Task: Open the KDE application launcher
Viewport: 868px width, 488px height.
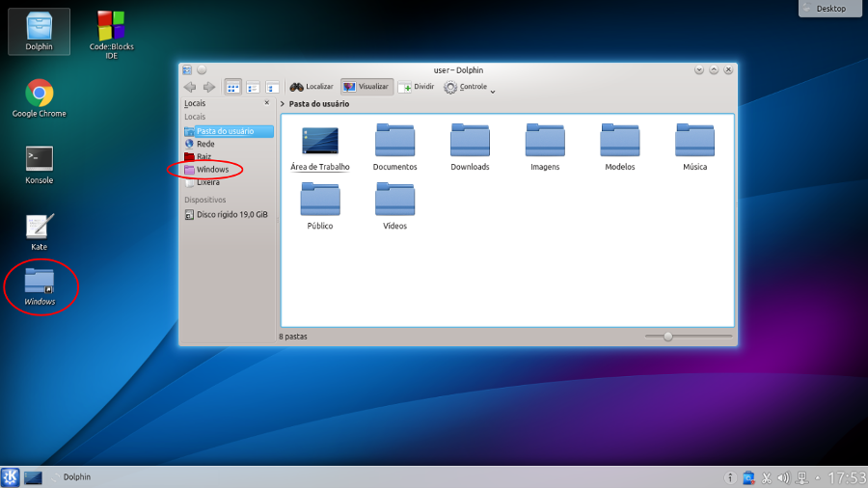Action: 10,477
